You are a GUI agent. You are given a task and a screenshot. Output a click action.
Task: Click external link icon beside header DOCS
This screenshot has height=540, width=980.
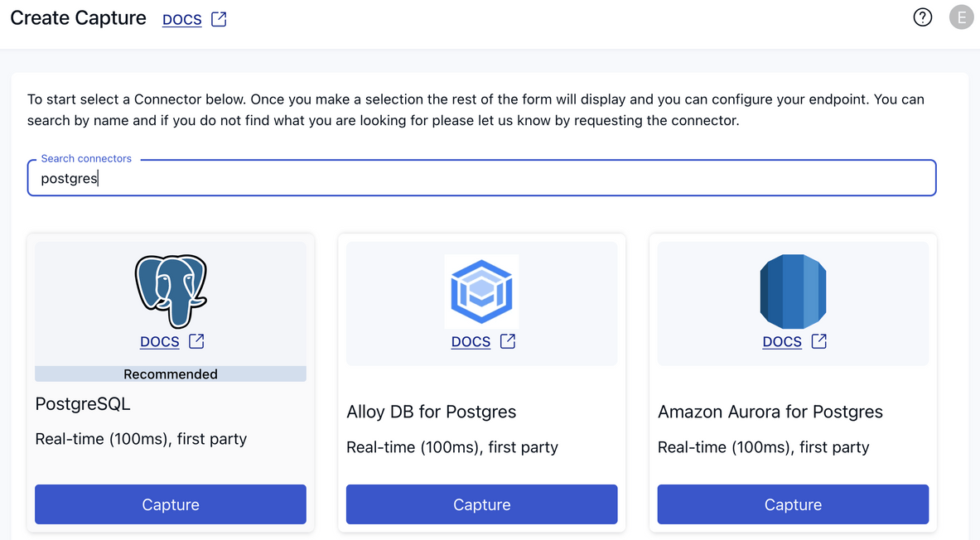(219, 19)
